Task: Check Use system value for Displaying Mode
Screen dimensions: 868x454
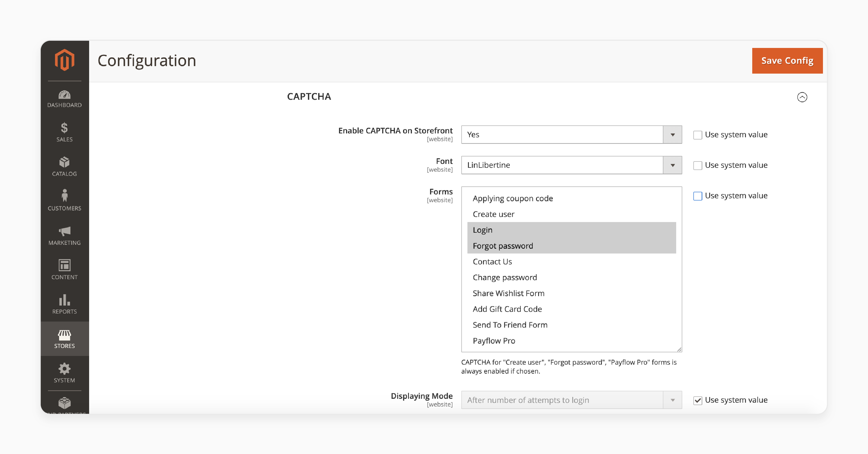Action: 697,400
